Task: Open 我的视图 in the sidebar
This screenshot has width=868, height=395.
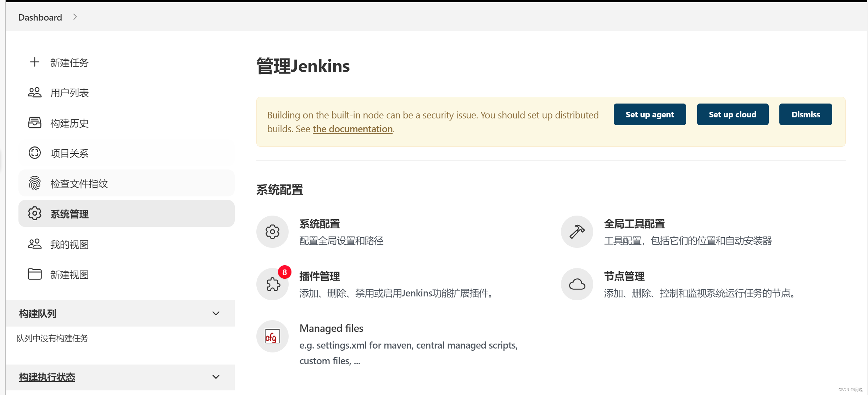Action: [x=127, y=244]
